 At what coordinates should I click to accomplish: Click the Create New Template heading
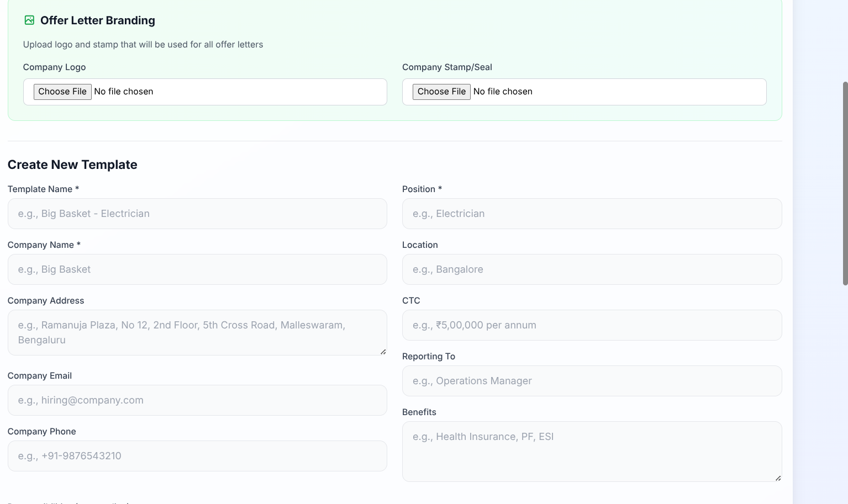coord(72,165)
